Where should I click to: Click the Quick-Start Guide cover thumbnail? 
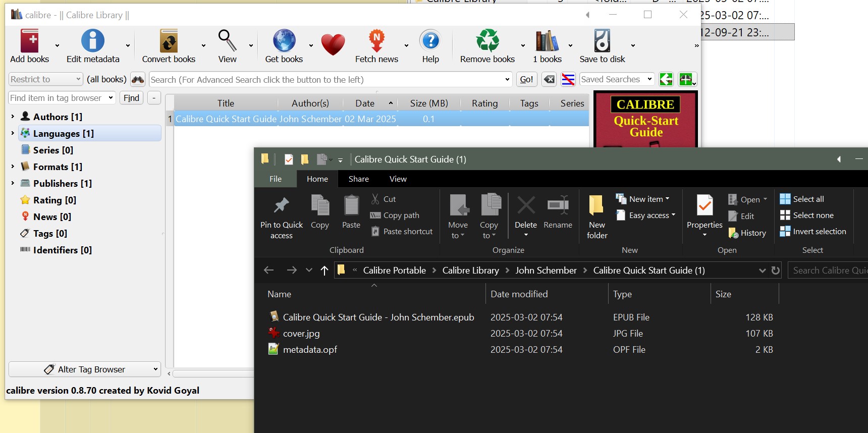[x=645, y=120]
